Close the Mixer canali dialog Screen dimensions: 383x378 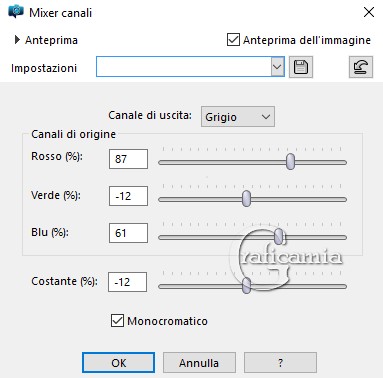coord(369,12)
